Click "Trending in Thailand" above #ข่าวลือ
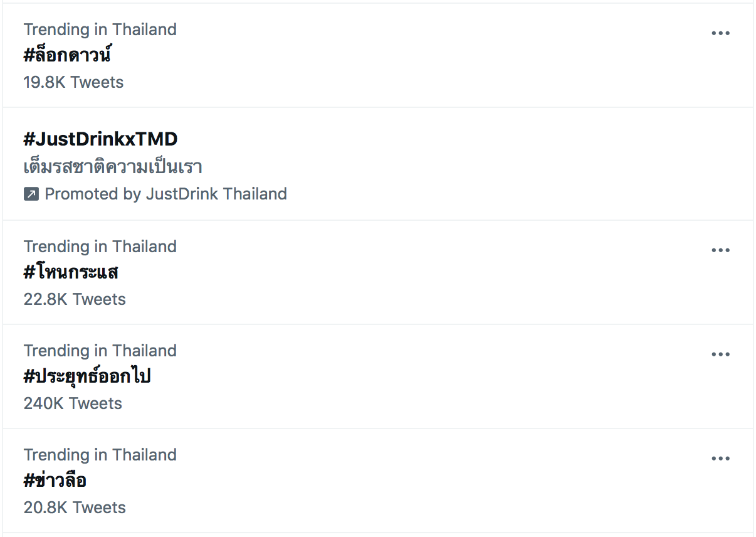The width and height of the screenshot is (756, 537). tap(100, 455)
